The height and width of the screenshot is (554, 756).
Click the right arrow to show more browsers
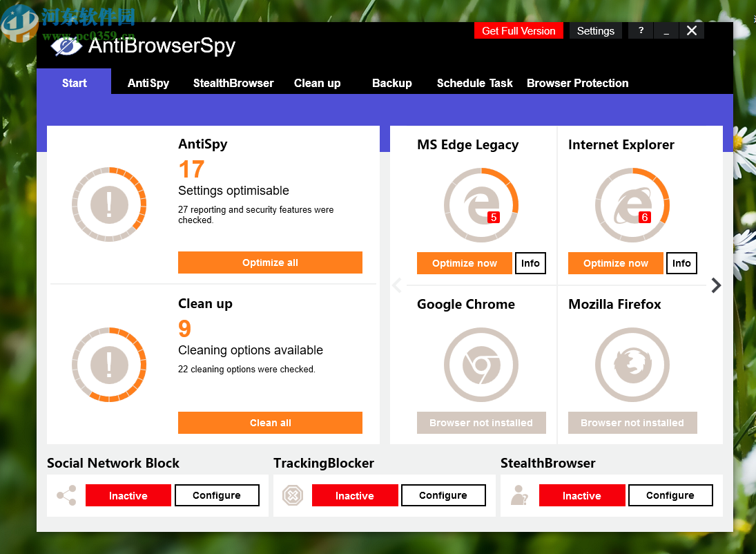[x=716, y=285]
